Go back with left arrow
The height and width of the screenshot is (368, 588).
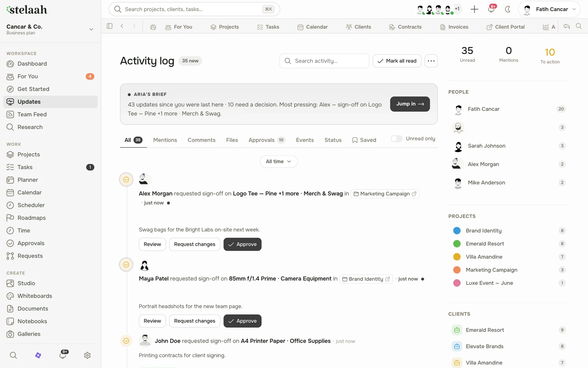pos(122,26)
